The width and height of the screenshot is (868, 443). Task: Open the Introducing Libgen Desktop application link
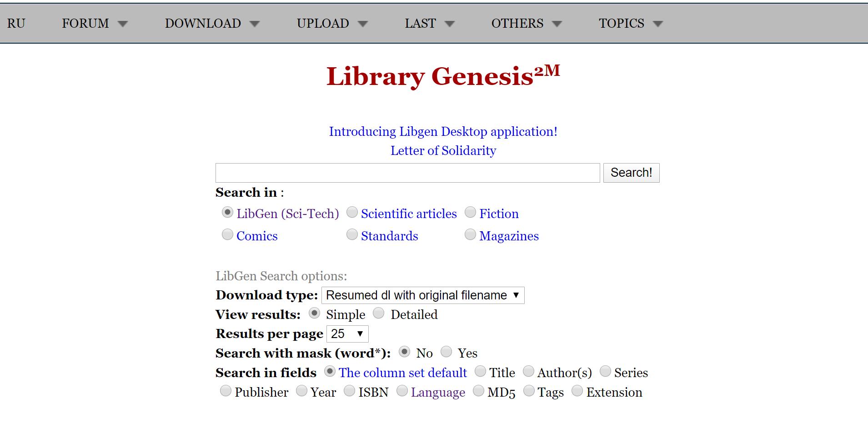click(443, 131)
